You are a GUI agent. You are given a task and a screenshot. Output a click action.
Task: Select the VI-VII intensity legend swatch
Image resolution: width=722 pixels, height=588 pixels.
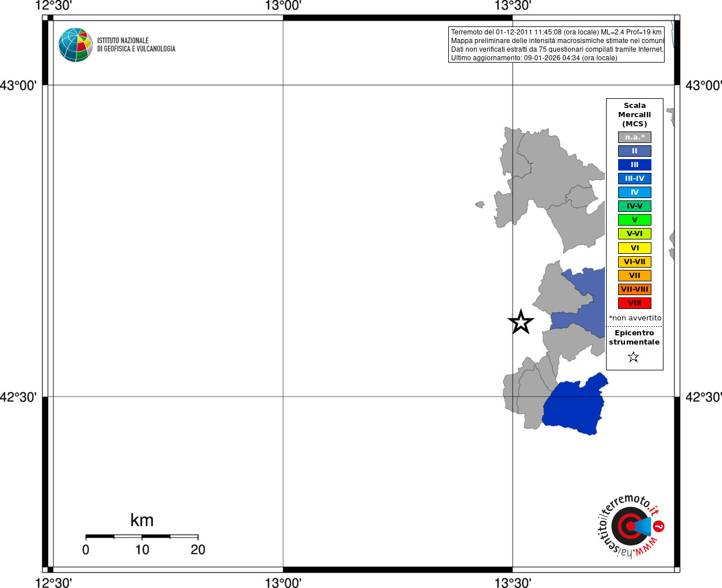click(x=635, y=262)
